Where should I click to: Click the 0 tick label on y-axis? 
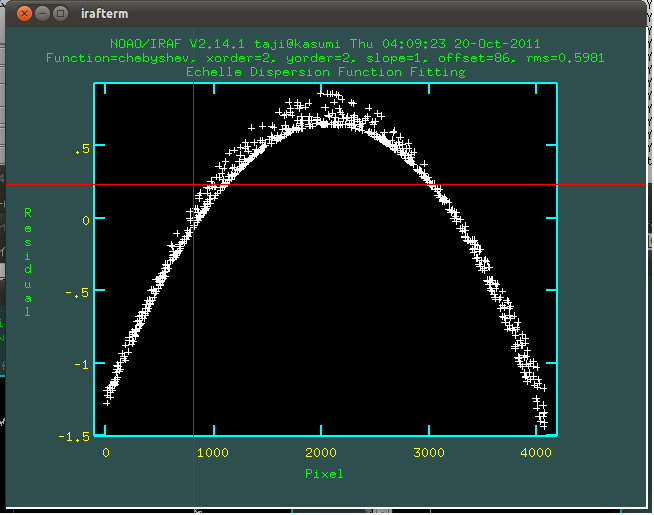point(86,220)
